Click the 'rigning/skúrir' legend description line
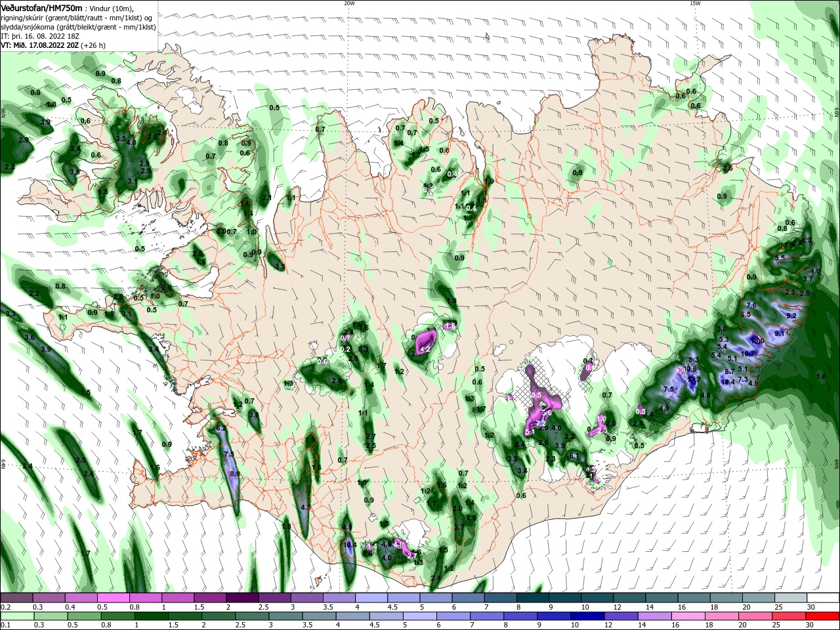This screenshot has height=630, width=840. [77, 18]
